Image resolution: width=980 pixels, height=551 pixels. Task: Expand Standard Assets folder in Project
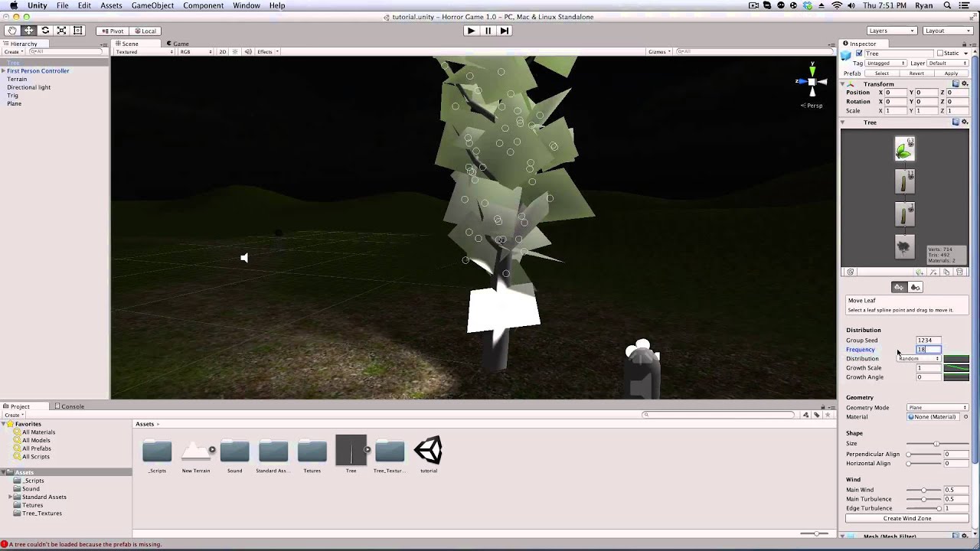point(11,497)
